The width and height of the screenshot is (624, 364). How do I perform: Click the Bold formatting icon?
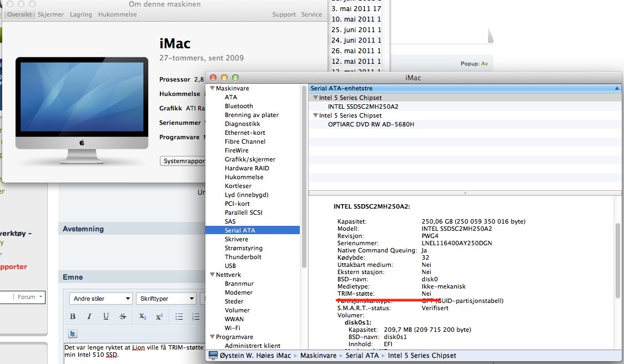72,316
